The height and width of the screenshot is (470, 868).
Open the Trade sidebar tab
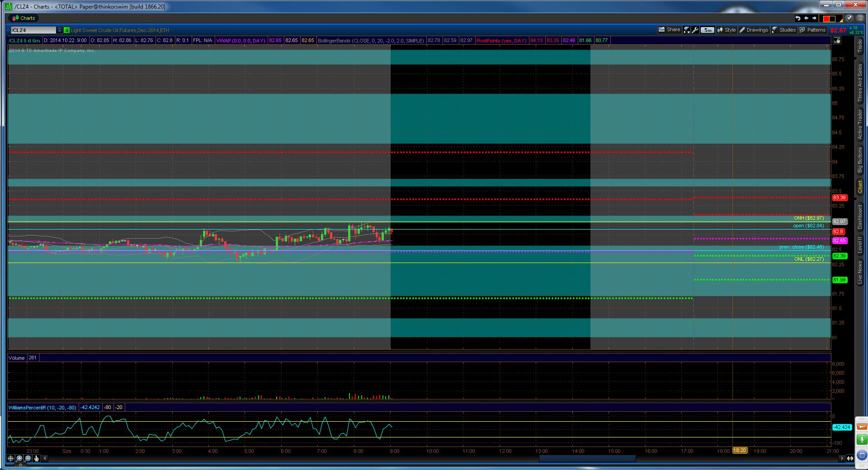860,46
